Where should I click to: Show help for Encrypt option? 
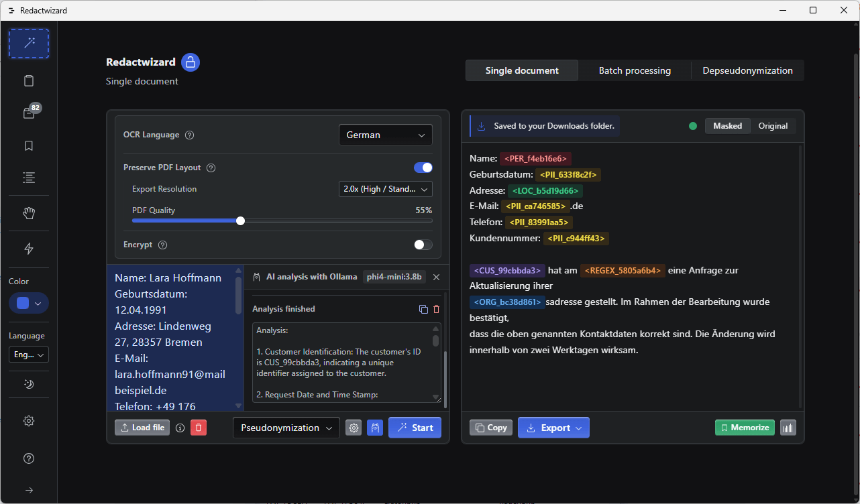162,245
